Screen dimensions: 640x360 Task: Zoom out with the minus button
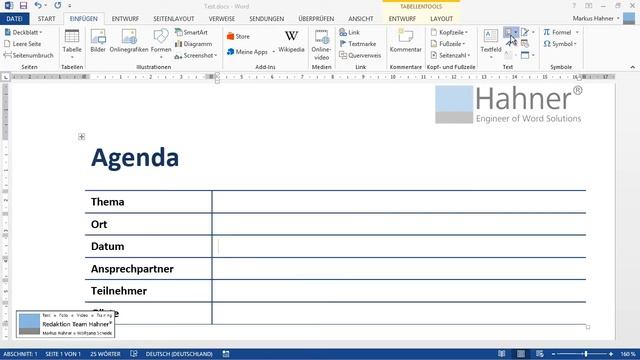(553, 354)
